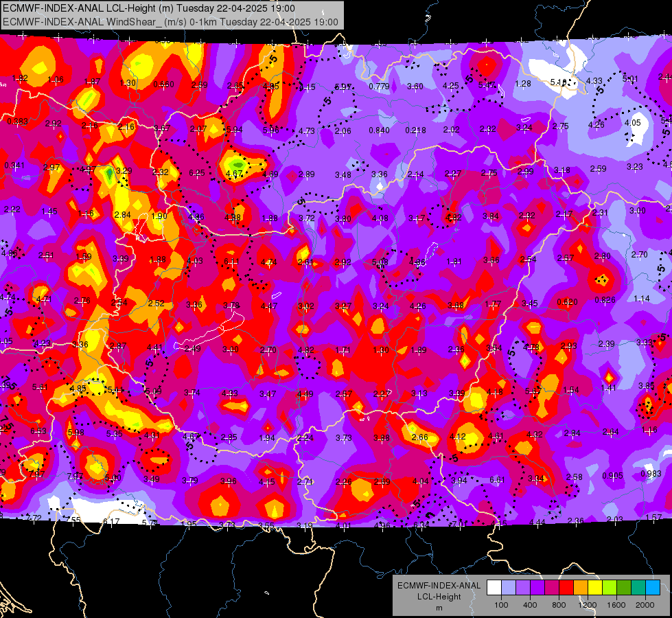Image resolution: width=672 pixels, height=618 pixels.
Task: Click the wind shear value 0.779
Action: point(380,87)
